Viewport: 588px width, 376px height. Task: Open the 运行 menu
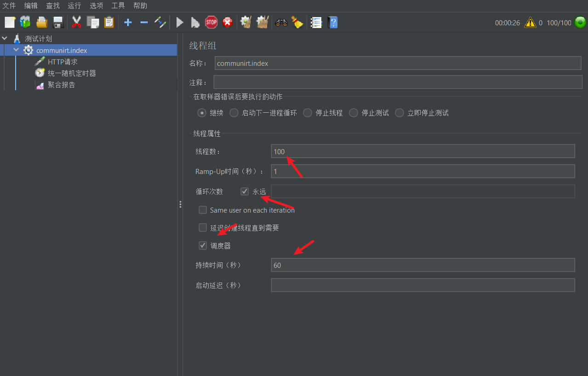pos(74,6)
